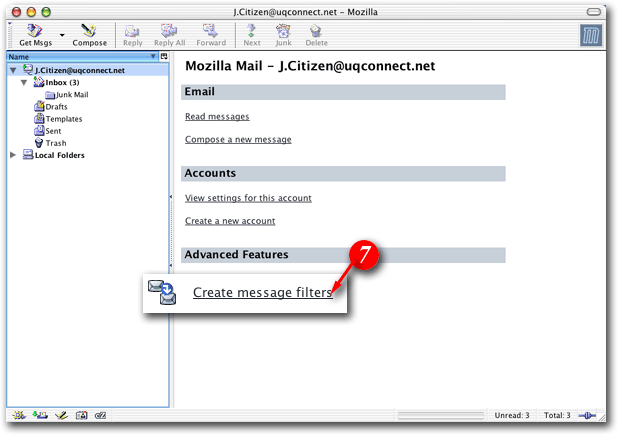
Task: Open Address Book from the status bar
Action: tap(82, 415)
